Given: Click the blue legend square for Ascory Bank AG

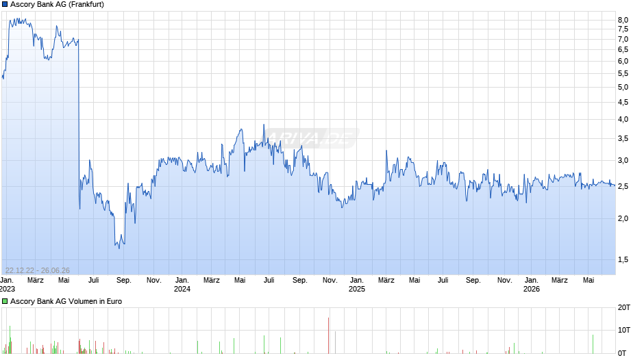Looking at the screenshot, I should tap(5, 5).
